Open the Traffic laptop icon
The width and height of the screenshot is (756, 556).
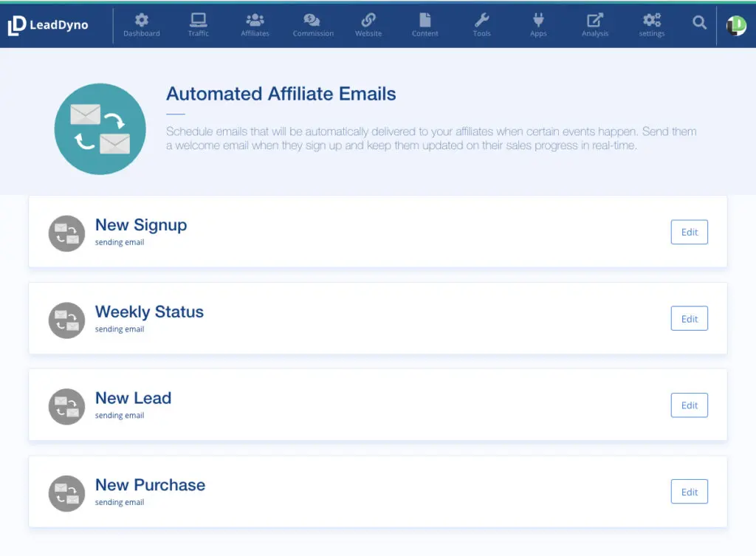pos(198,21)
